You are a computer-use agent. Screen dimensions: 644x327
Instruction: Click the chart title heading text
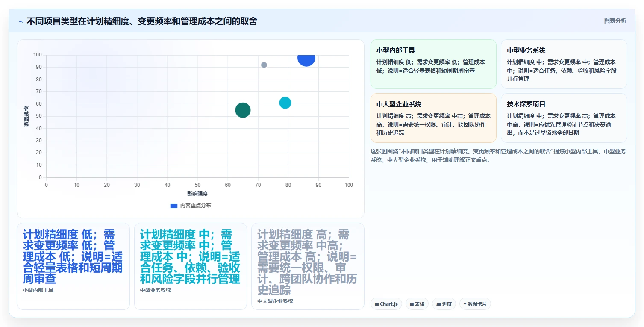tap(142, 21)
